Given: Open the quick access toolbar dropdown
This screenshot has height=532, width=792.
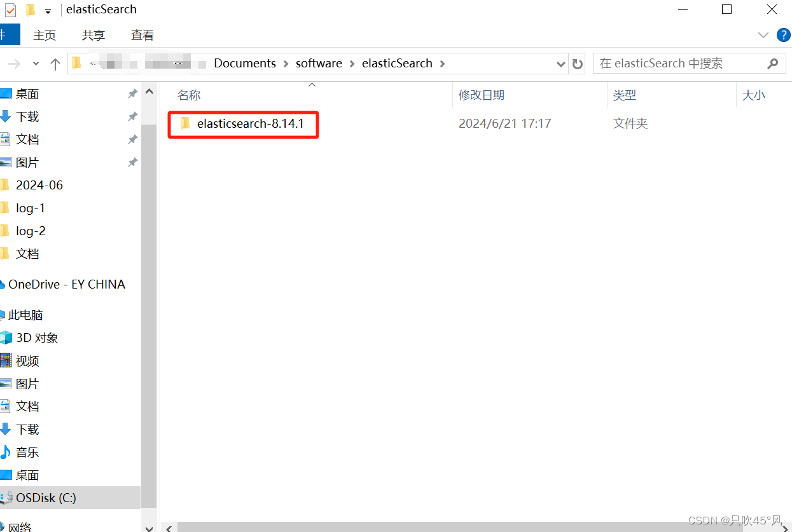Looking at the screenshot, I should click(48, 11).
